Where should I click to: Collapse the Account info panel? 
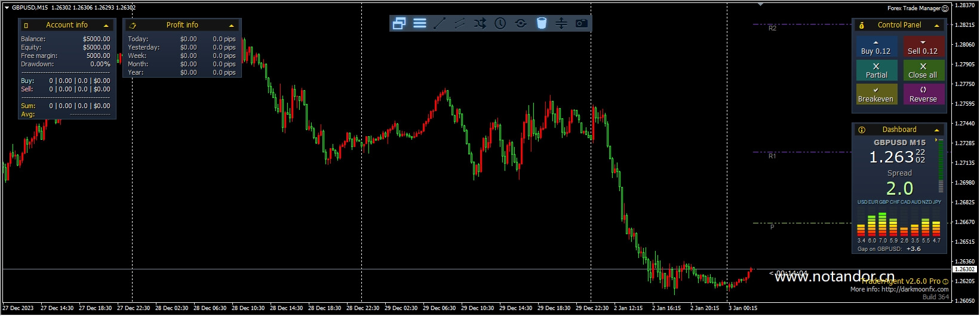tap(106, 26)
